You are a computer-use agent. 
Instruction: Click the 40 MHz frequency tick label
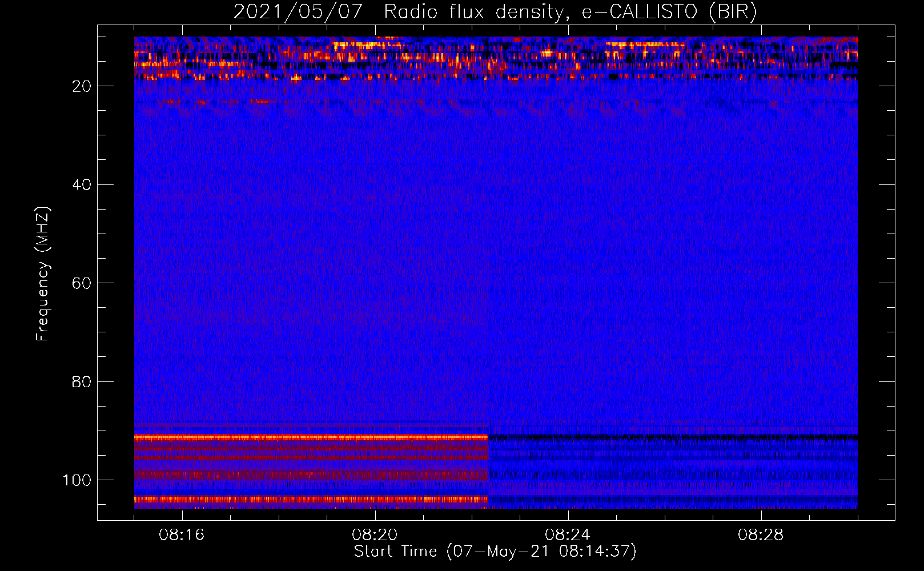(x=82, y=185)
